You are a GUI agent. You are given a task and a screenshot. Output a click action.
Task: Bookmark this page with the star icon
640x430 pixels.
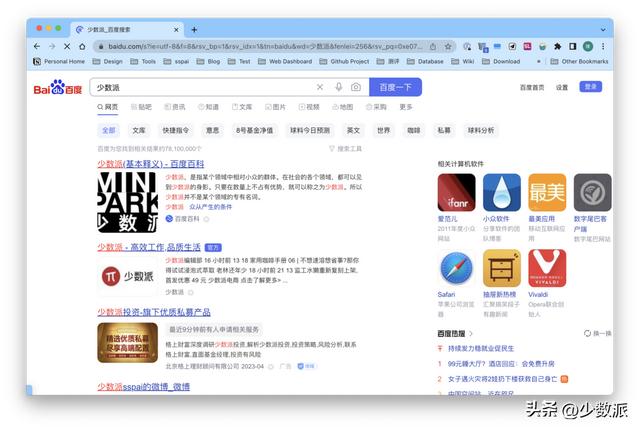[448, 47]
